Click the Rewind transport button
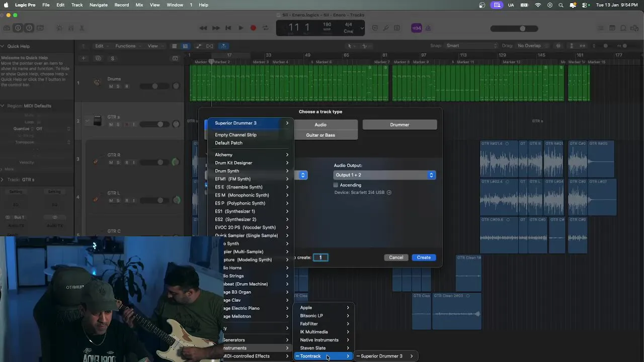Image resolution: width=644 pixels, height=362 pixels. point(203,28)
